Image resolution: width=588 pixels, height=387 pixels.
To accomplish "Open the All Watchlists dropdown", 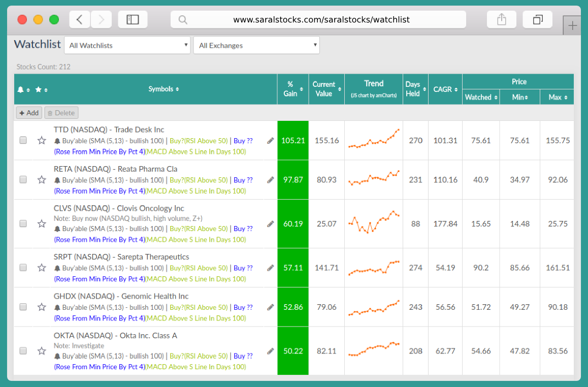I will point(127,45).
